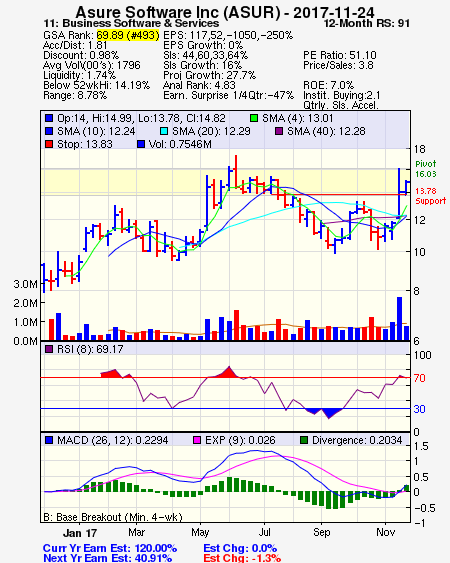Click the Jul date axis label

(265, 532)
